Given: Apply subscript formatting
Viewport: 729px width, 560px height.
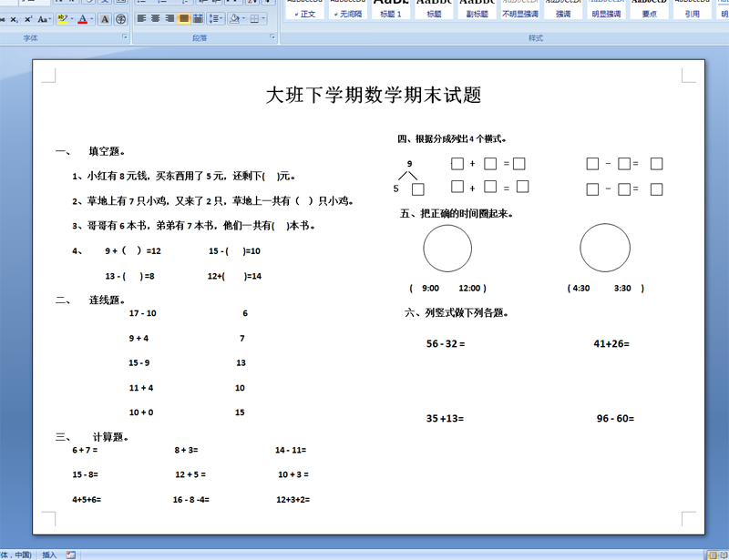Looking at the screenshot, I should point(15,19).
